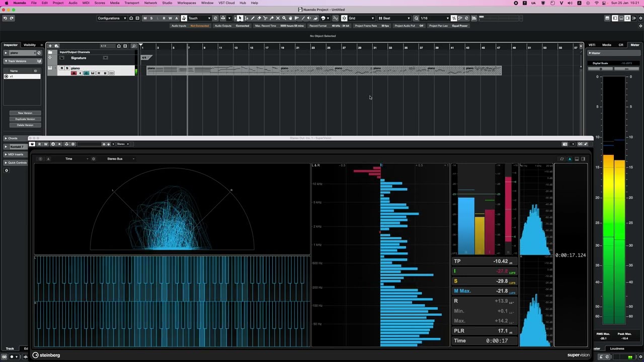Switch to the Visibility tab
The image size is (644, 362).
point(30,45)
